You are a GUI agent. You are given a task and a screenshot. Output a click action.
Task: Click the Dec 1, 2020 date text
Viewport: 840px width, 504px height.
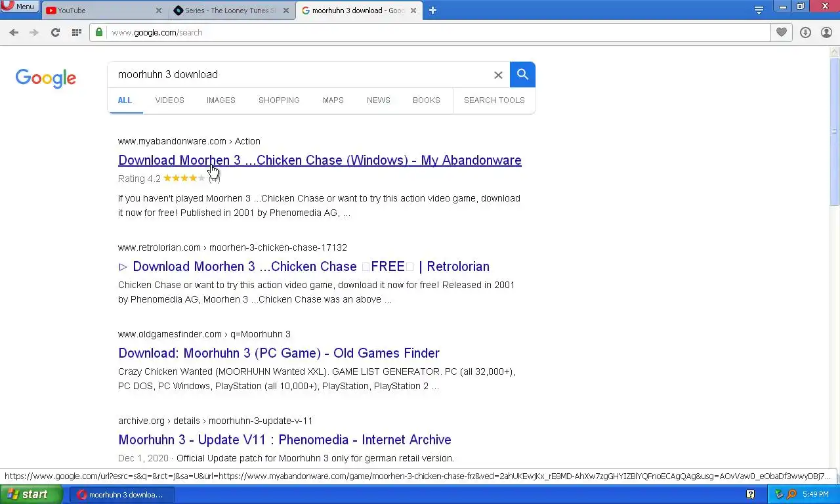(143, 458)
